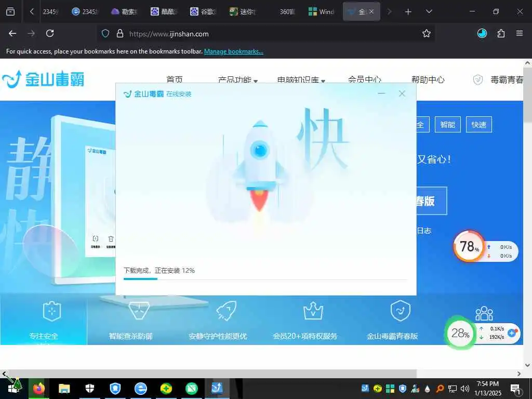The width and height of the screenshot is (532, 399).
Task: Open 金山毒霸 installer taskbar icon
Action: click(217, 389)
